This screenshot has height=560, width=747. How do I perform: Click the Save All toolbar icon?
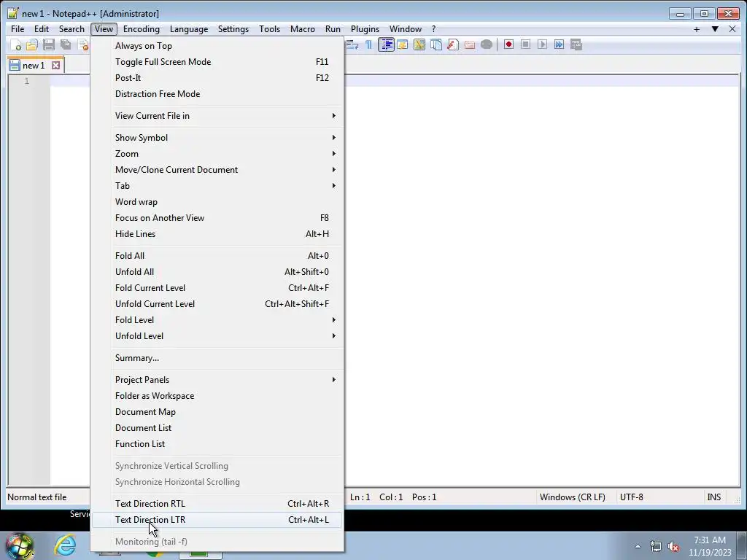[65, 44]
